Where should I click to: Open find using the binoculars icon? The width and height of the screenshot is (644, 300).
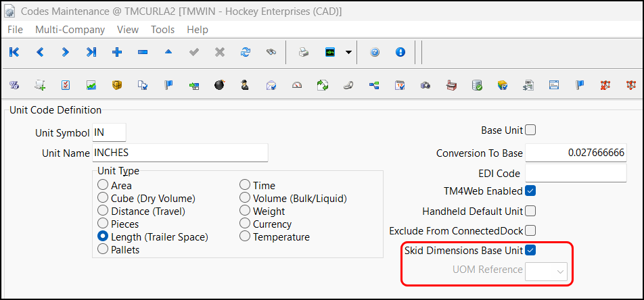click(271, 52)
